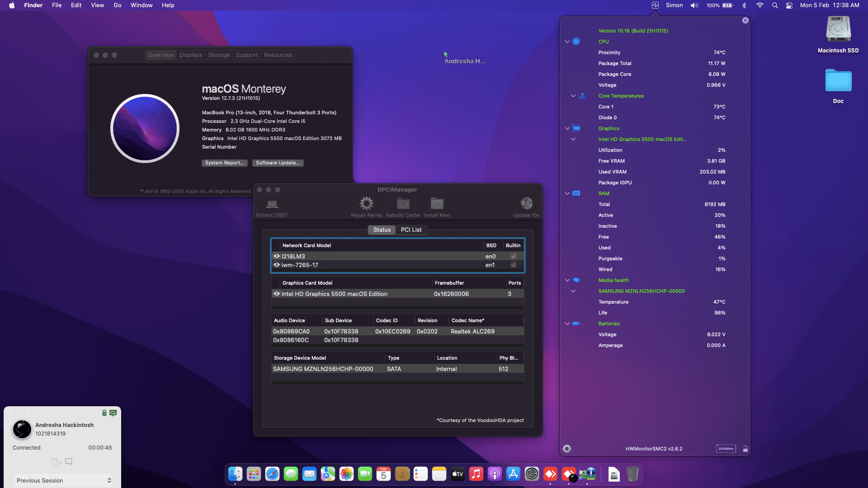Toggle visibility of Intel HD Graphics 5500 row
Screen dimensions: 868x488
277,294
